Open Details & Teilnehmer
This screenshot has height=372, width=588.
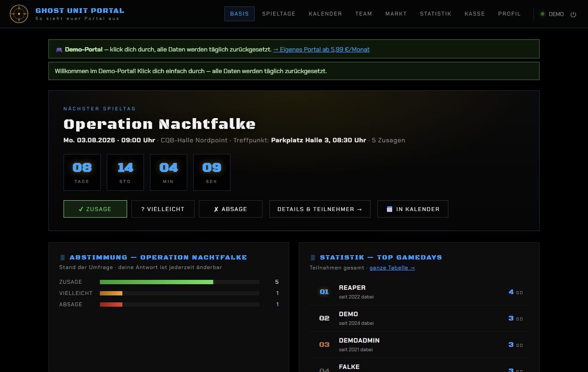click(320, 209)
